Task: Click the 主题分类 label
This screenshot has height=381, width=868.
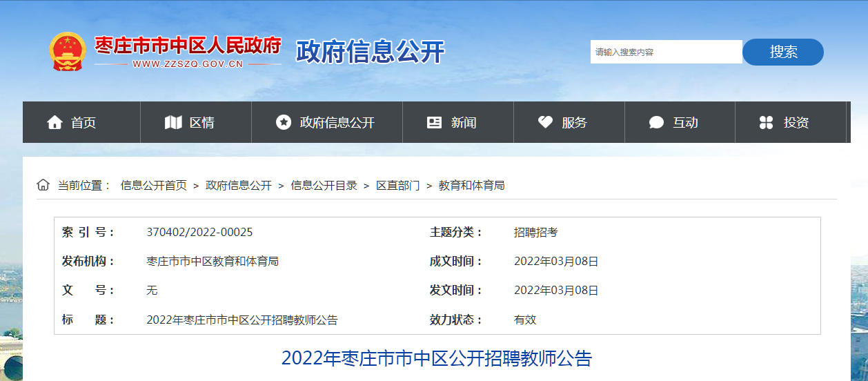Action: pyautogui.click(x=457, y=233)
